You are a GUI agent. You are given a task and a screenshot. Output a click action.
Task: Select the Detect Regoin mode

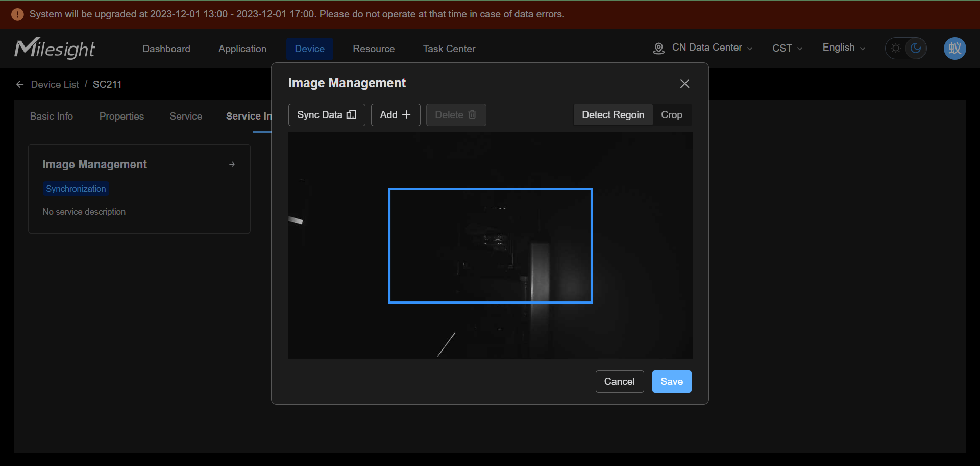point(613,115)
